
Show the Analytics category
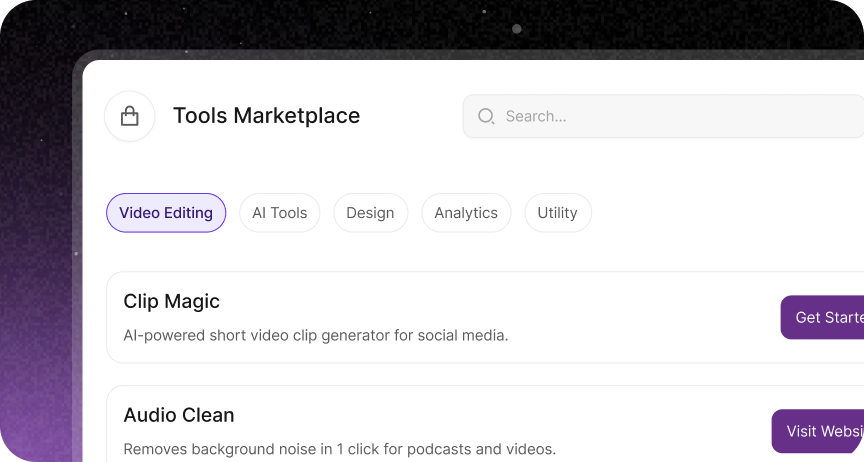coord(466,213)
